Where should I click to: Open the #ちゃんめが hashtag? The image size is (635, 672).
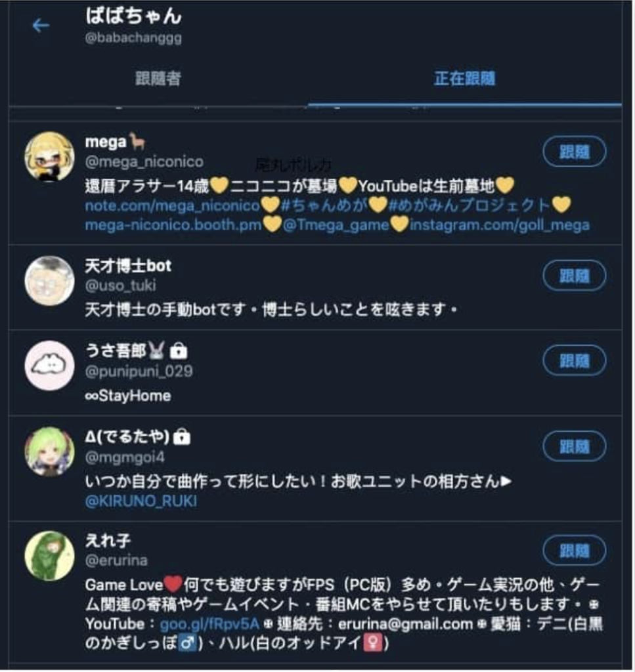pyautogui.click(x=324, y=205)
